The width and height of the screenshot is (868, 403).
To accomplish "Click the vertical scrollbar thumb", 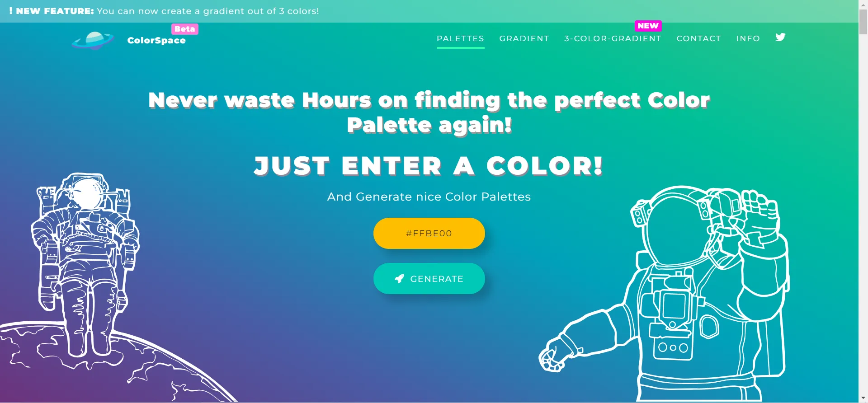I will [863, 22].
